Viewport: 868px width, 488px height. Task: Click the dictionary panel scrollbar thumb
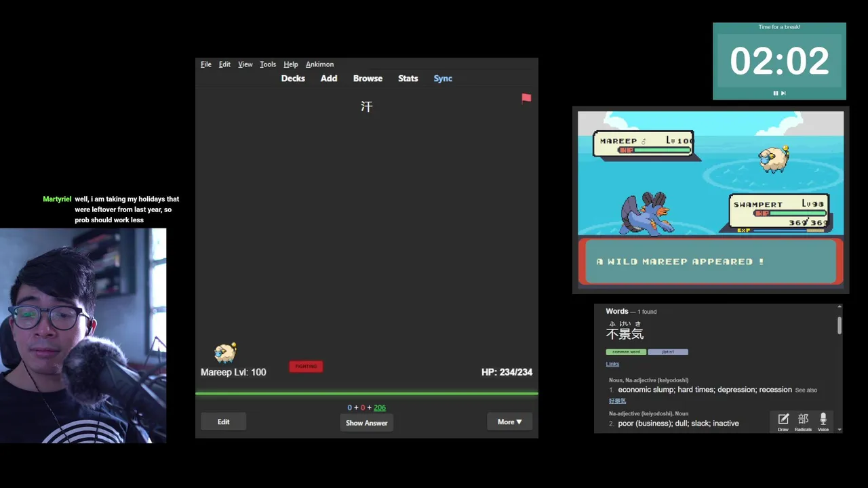click(x=840, y=325)
